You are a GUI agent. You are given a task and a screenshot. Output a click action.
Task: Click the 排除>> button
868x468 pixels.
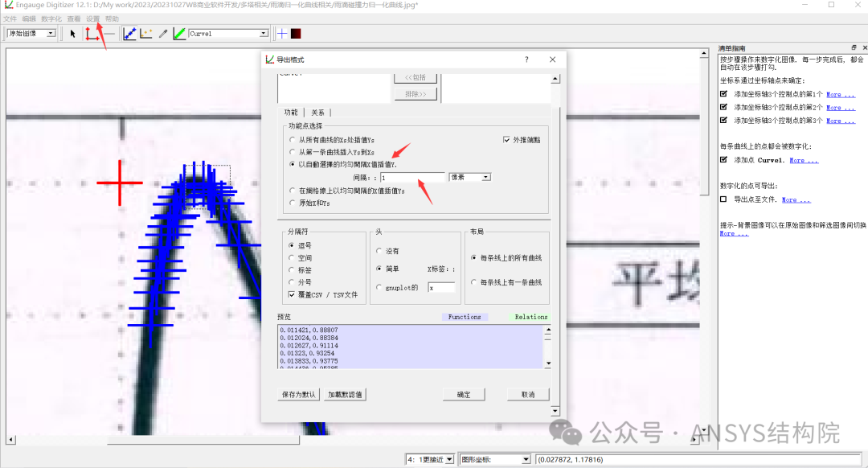416,94
